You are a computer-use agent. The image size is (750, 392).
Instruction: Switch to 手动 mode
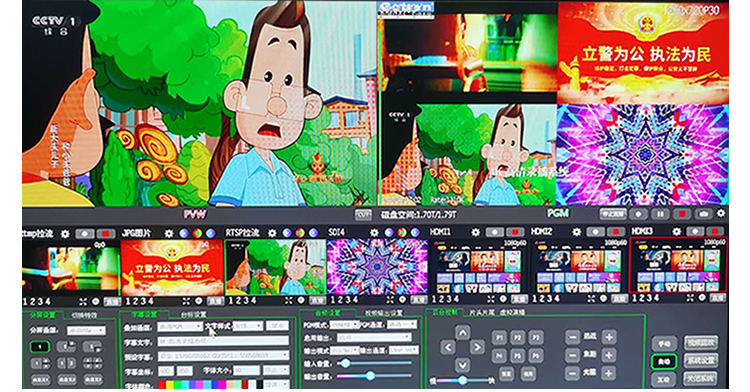(x=664, y=343)
